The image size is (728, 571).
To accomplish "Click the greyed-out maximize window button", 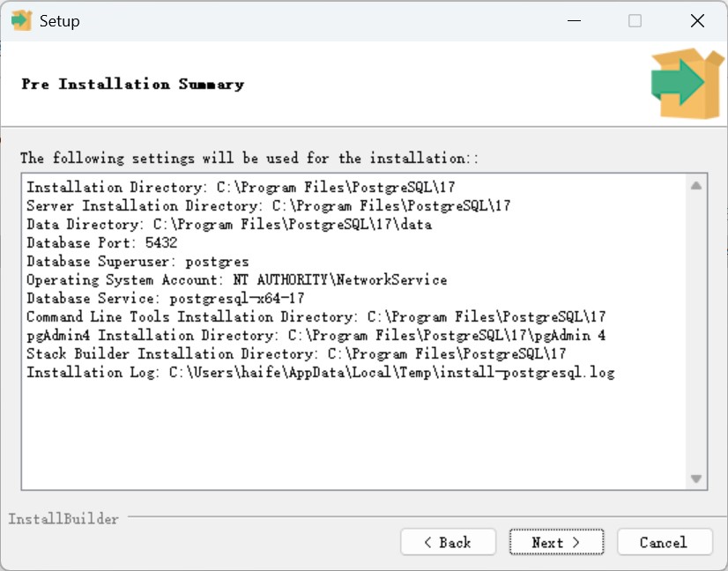I will tap(635, 21).
